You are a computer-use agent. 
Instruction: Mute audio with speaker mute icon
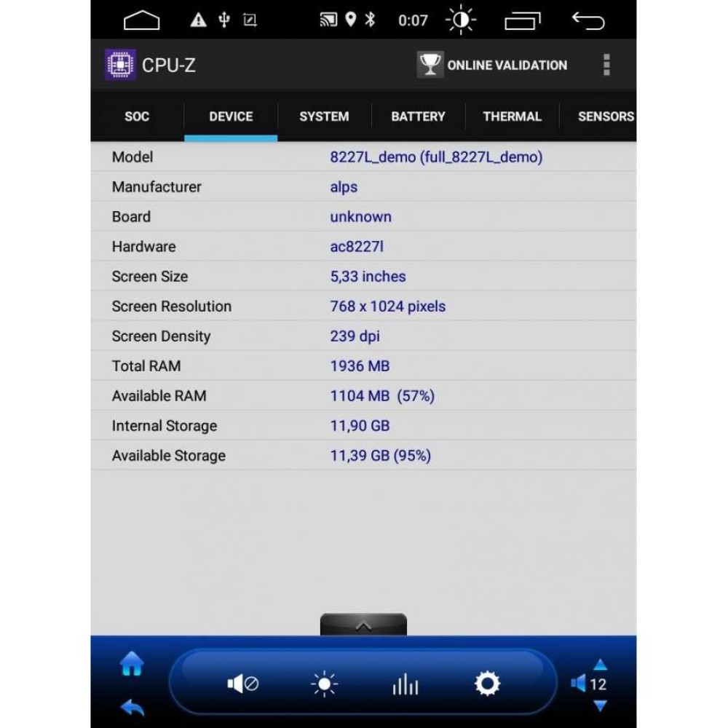pos(242,684)
